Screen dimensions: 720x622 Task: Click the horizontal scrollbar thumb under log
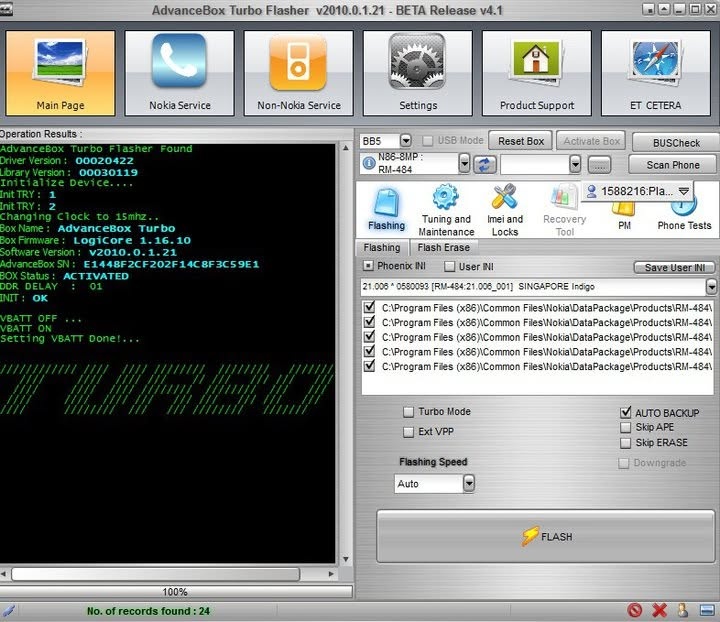156,574
